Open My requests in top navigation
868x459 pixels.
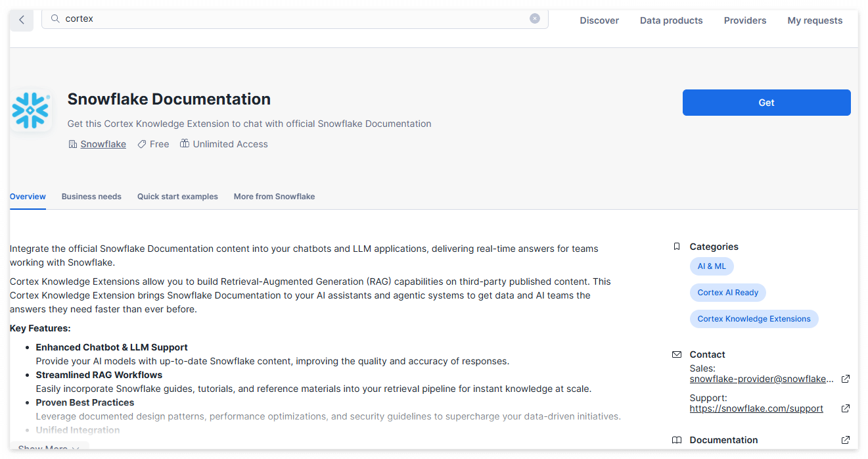[x=815, y=20]
